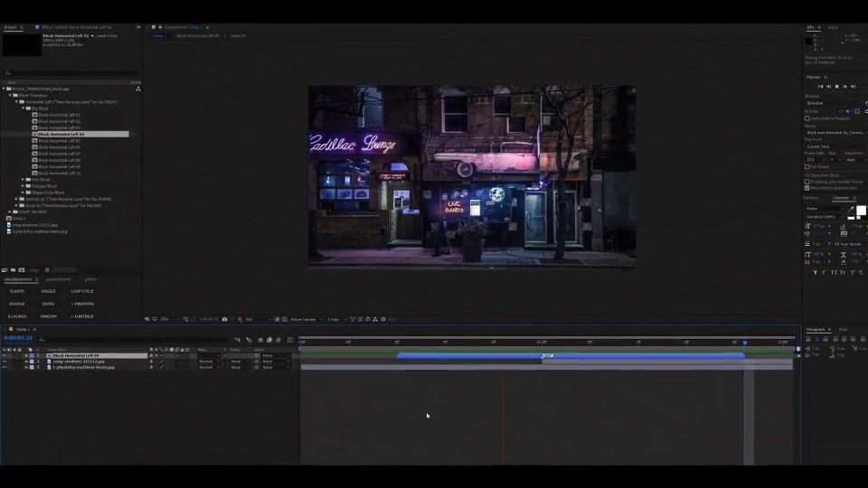Hide the craig-strahorn layer eye

tap(5, 361)
